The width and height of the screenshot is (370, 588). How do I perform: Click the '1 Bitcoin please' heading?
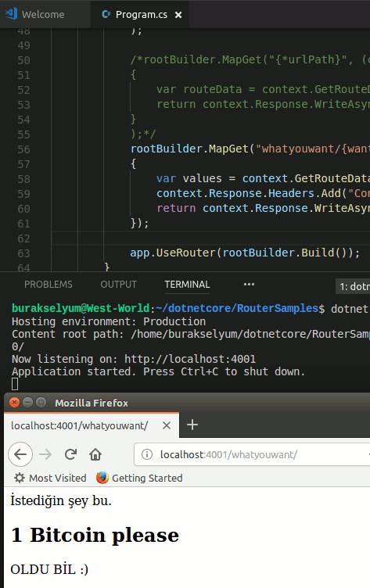(x=95, y=535)
